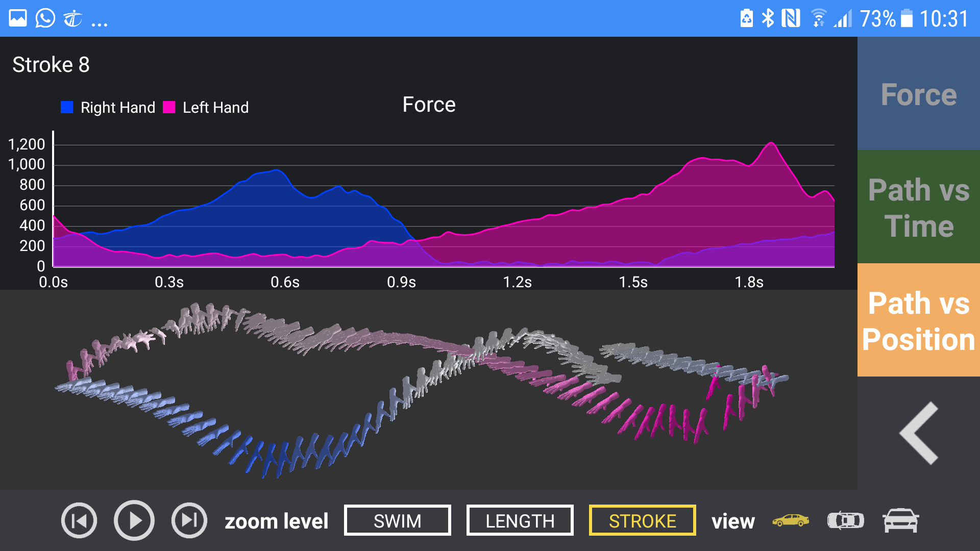Switch to Path vs Time tab

[919, 207]
